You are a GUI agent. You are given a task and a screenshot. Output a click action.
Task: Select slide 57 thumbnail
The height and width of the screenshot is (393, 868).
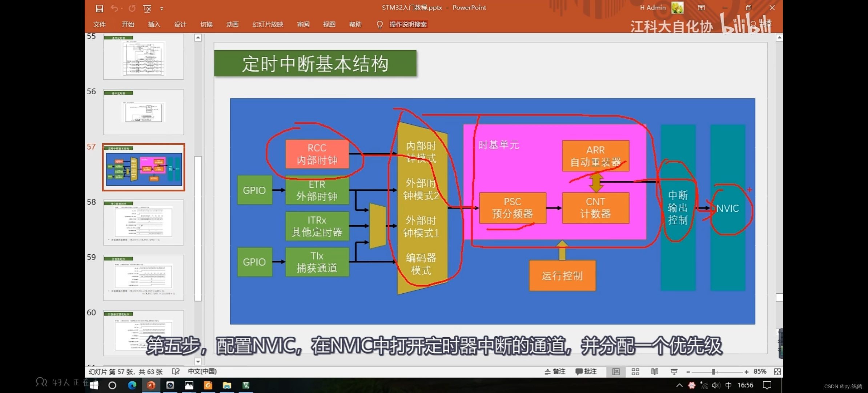(144, 167)
